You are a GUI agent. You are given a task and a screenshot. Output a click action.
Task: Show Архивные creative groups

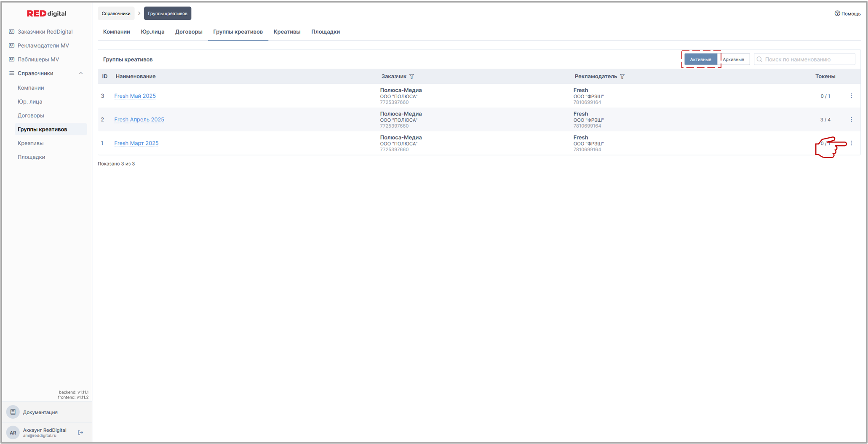pos(733,59)
